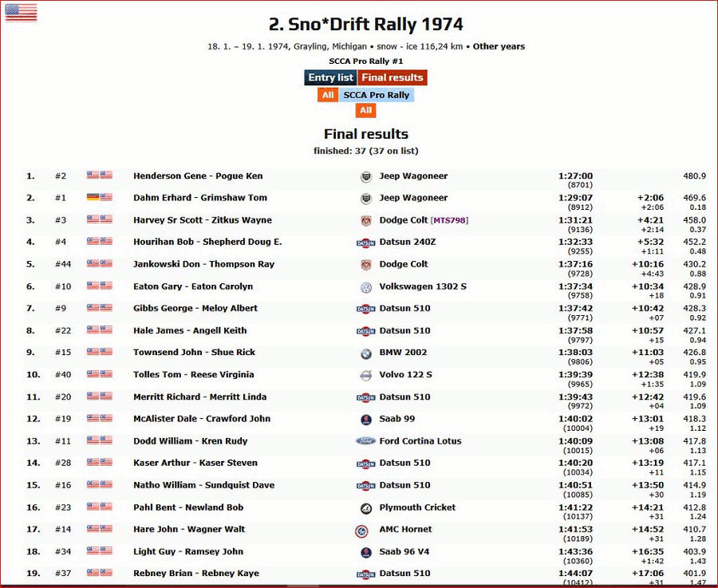
Task: Click the Plymouth logo in Pahl Bent's row
Action: click(366, 508)
